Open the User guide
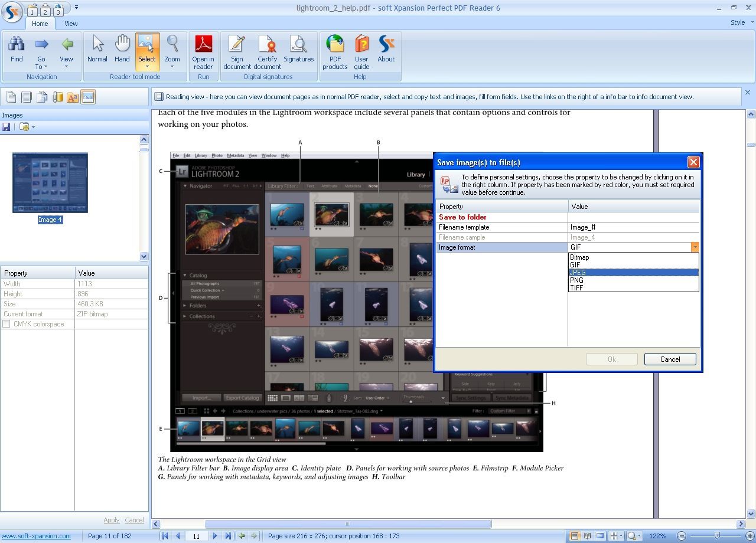Viewport: 756px width, 543px height. (361, 52)
